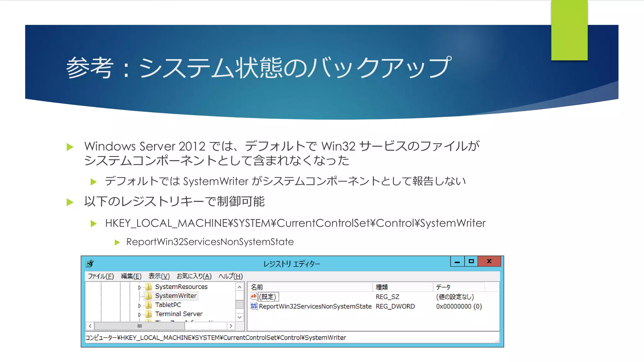The width and height of the screenshot is (644, 362).
Task: Click the TabletPC folder icon
Action: click(x=149, y=305)
